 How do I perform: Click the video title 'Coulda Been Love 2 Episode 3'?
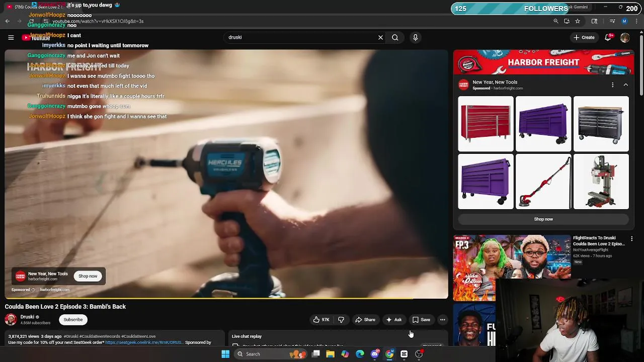(x=65, y=307)
